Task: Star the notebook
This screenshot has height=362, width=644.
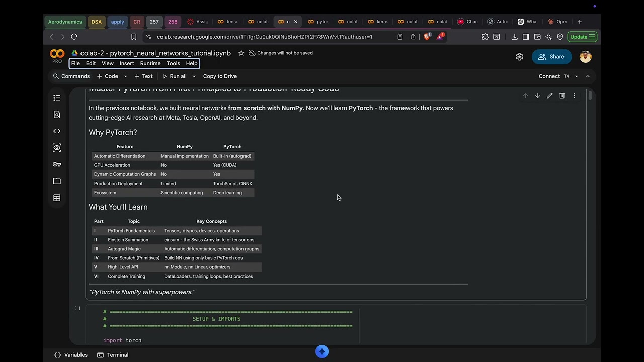Action: [x=241, y=53]
